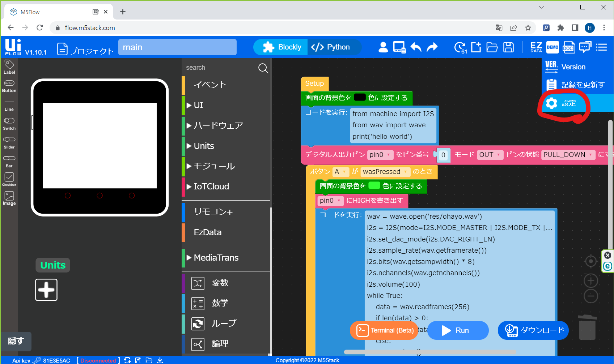Add a Bar widget from the sidebar
614x364 pixels.
click(9, 162)
